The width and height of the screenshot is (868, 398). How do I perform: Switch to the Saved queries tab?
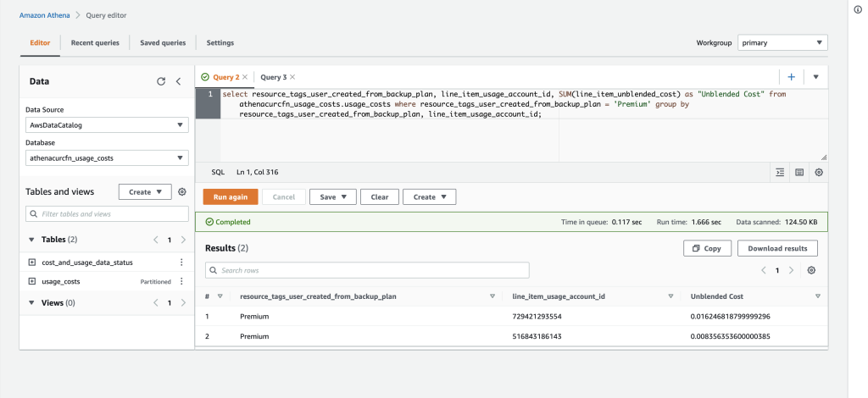click(x=163, y=42)
